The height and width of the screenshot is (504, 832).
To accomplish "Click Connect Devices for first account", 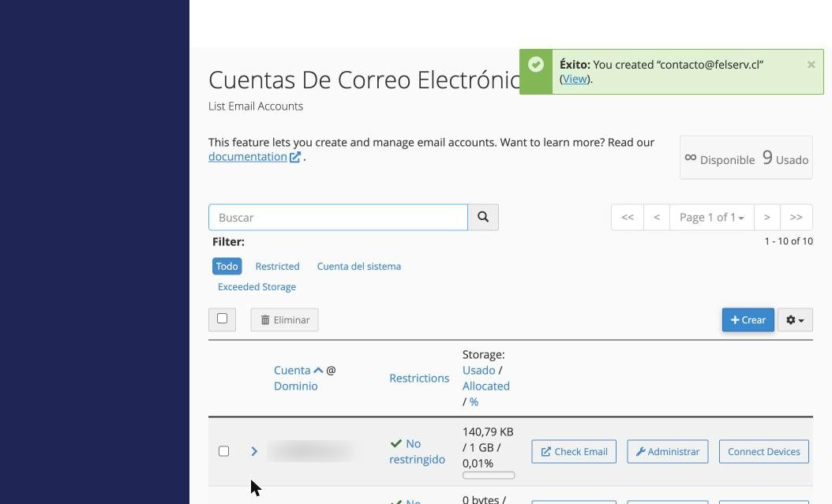I will click(x=764, y=451).
